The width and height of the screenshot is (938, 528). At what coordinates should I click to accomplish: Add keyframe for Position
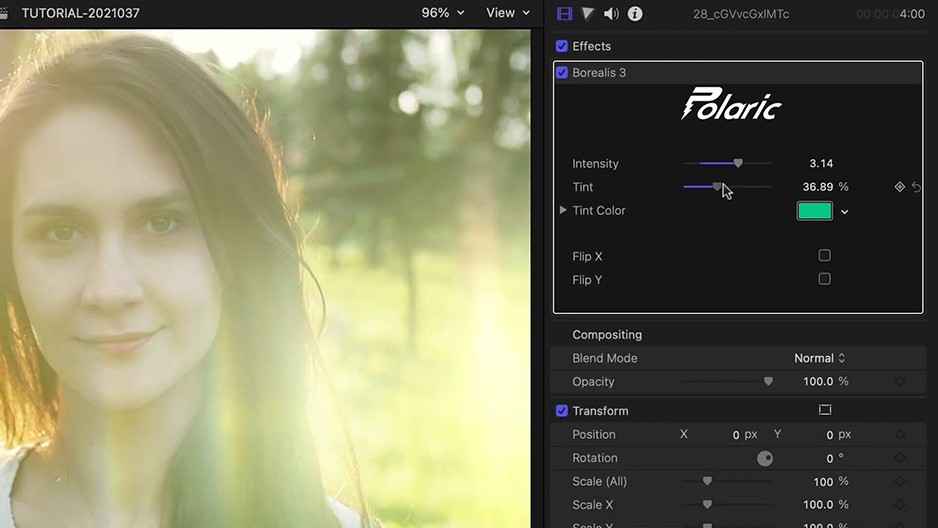(900, 435)
